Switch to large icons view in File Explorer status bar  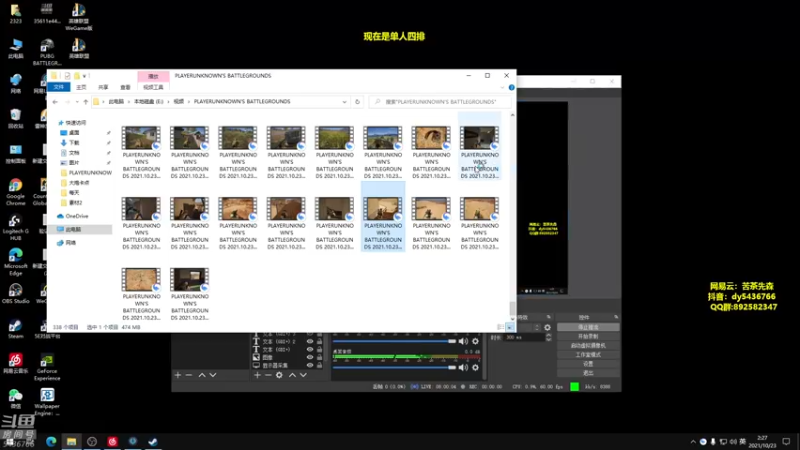(x=510, y=327)
